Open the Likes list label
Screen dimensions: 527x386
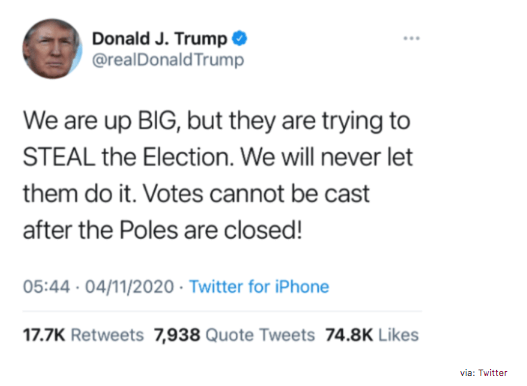pos(399,335)
